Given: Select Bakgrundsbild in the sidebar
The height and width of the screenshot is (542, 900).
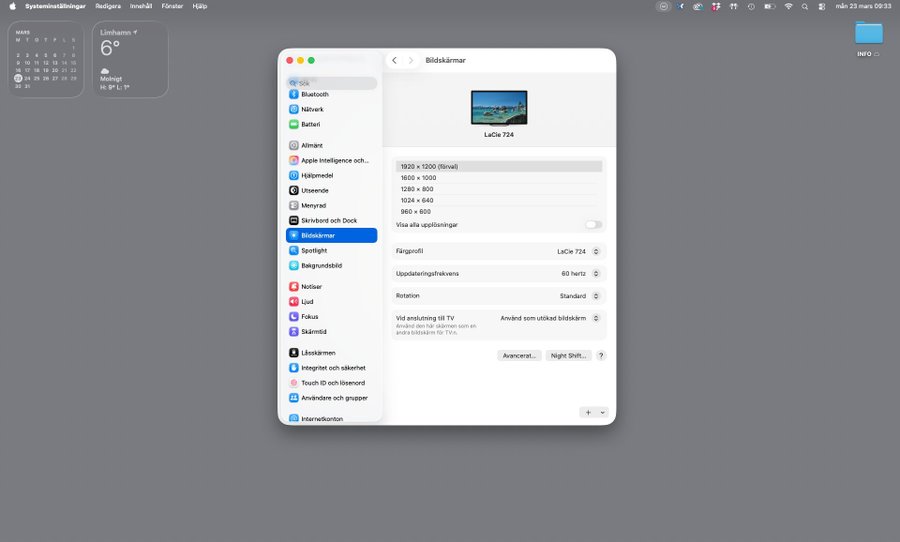Looking at the screenshot, I should tap(321, 265).
